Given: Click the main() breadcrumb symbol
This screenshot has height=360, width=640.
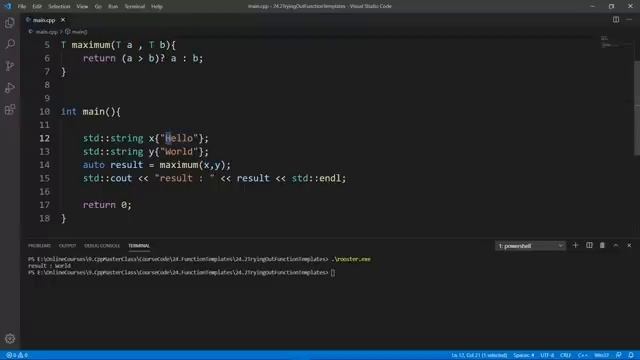Looking at the screenshot, I should [x=76, y=32].
